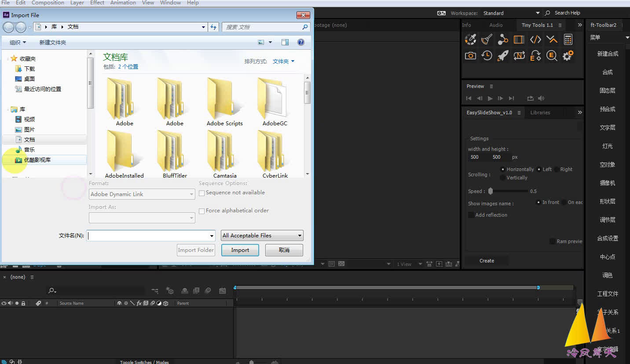
Task: Click the Import button
Action: click(x=240, y=250)
